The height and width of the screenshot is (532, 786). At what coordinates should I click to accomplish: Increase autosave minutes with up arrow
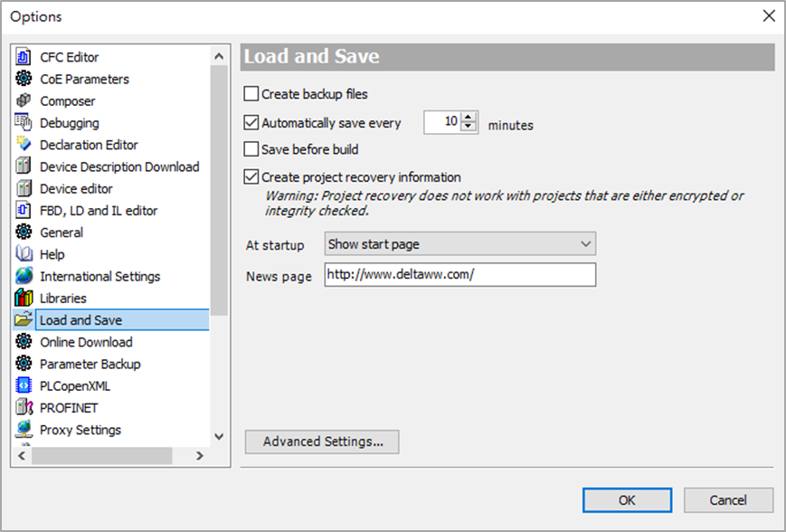[469, 117]
